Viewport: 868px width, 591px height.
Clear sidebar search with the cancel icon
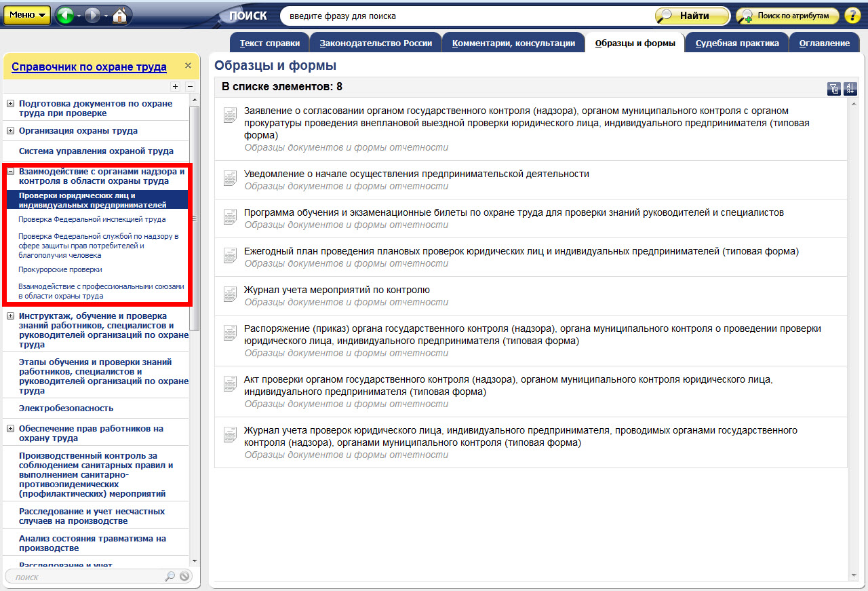184,577
